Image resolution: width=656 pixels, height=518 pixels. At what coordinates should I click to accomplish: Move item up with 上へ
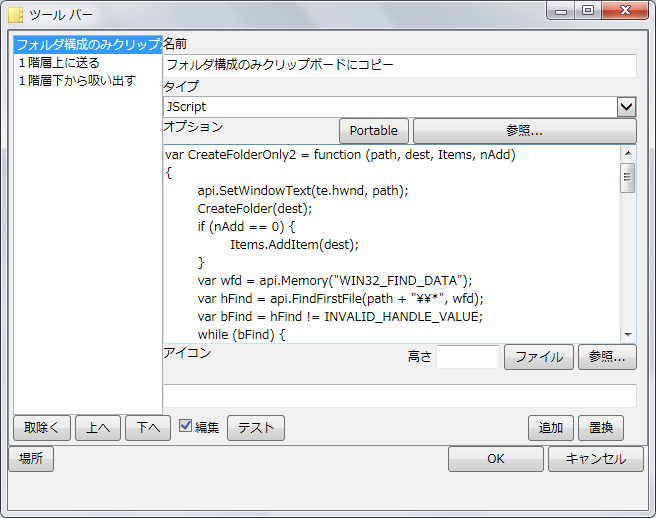(98, 428)
